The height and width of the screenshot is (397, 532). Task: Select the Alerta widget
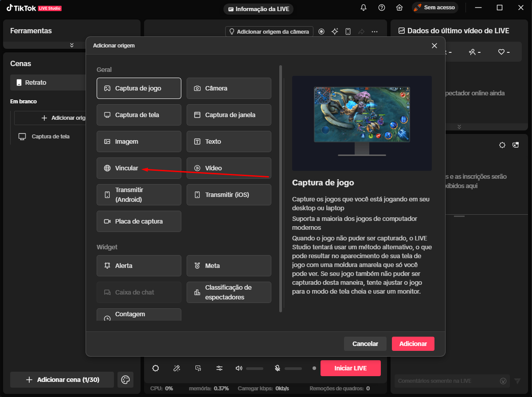pyautogui.click(x=139, y=266)
